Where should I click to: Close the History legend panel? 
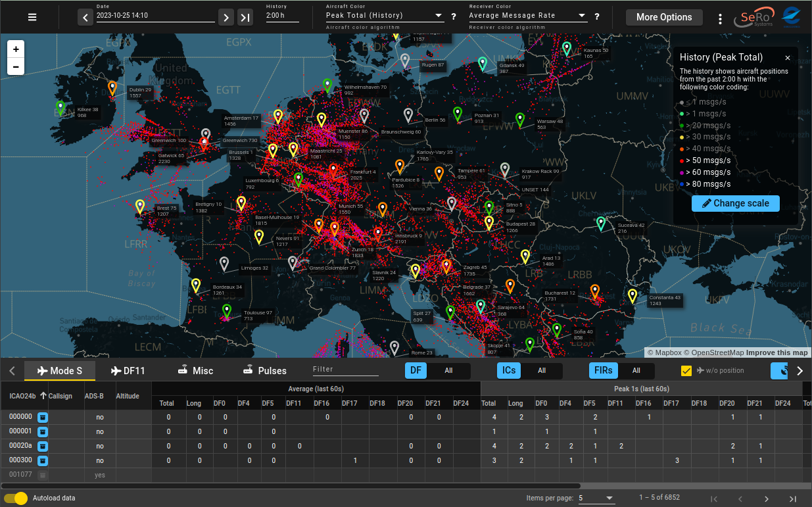coord(788,58)
